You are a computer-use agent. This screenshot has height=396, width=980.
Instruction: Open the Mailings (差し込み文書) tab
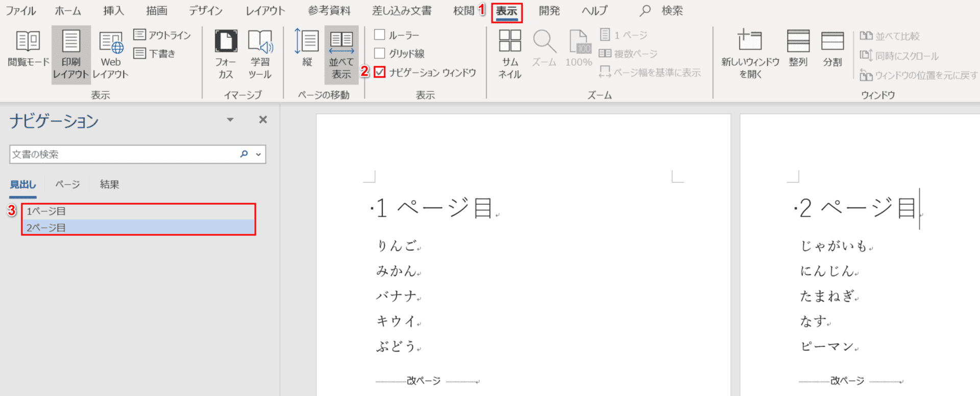[x=402, y=11]
